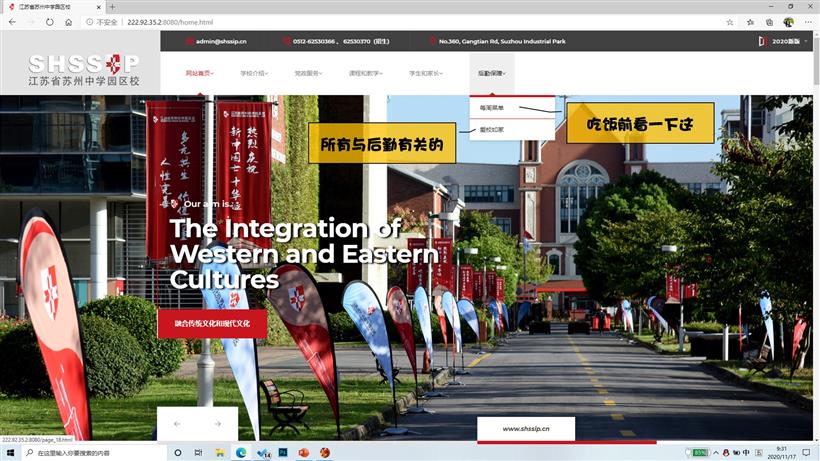Open the Windows Start menu

click(10, 453)
